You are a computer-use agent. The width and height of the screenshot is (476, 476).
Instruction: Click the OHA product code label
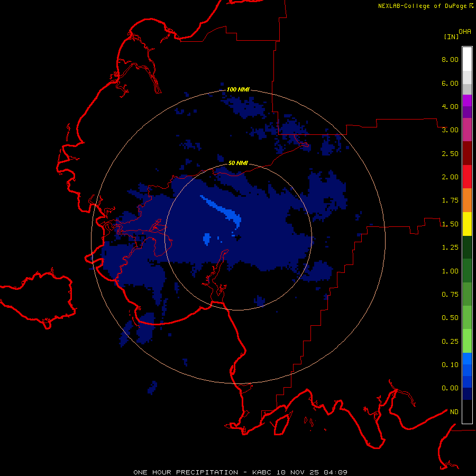click(x=465, y=32)
